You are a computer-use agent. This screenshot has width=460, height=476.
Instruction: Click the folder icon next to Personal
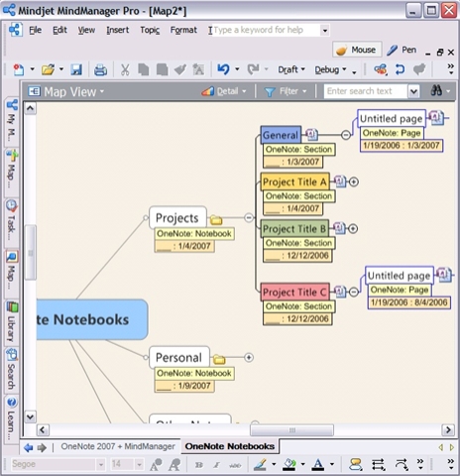pyautogui.click(x=219, y=359)
